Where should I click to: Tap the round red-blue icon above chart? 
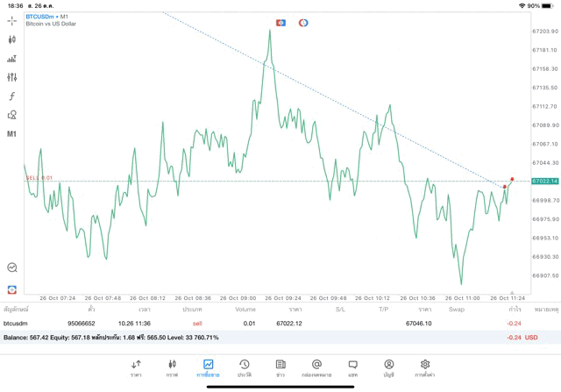point(303,23)
